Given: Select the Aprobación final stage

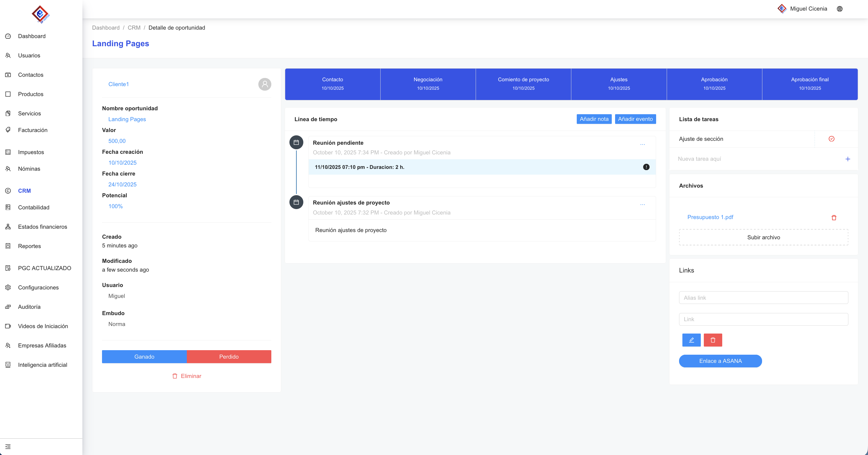Looking at the screenshot, I should pos(809,84).
